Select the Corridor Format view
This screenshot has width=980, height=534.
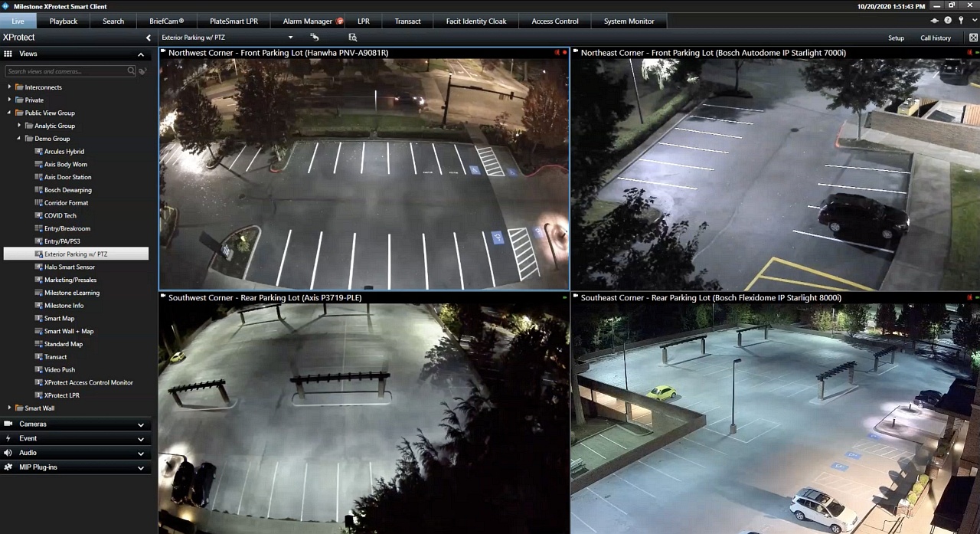tap(67, 203)
